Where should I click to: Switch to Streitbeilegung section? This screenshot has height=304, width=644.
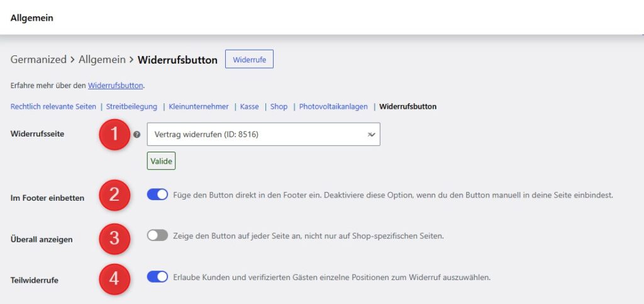131,106
